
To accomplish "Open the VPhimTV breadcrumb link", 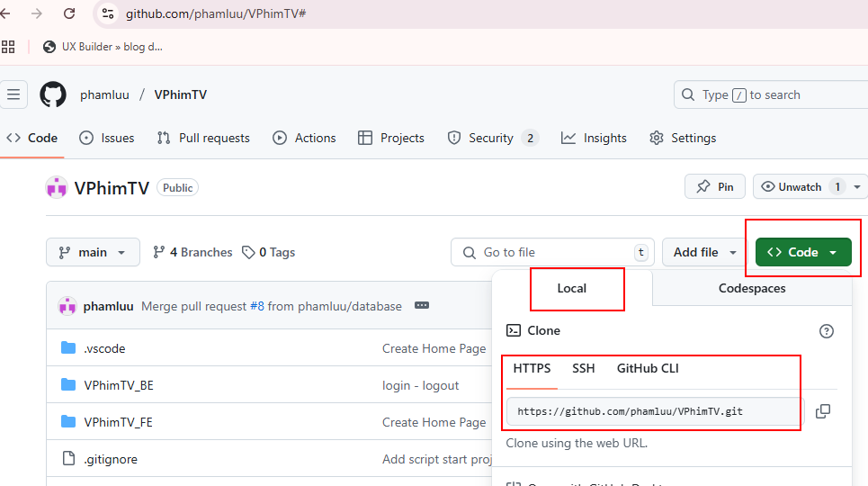I will click(181, 94).
